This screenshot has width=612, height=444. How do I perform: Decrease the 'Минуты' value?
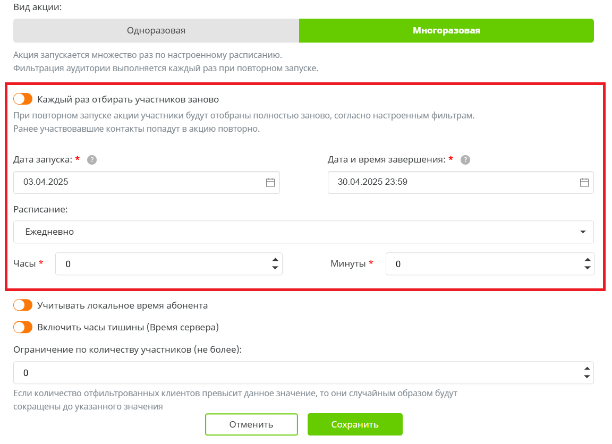(x=587, y=268)
